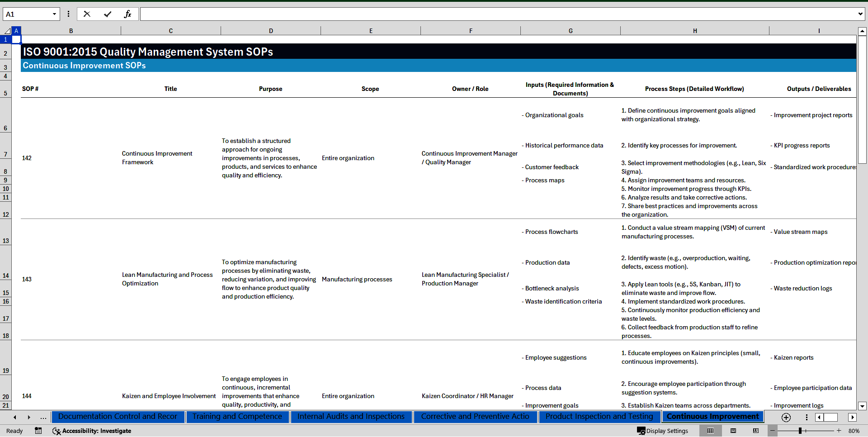Switch to Internal Audits and Inspections tab
868x437 pixels.
point(351,417)
